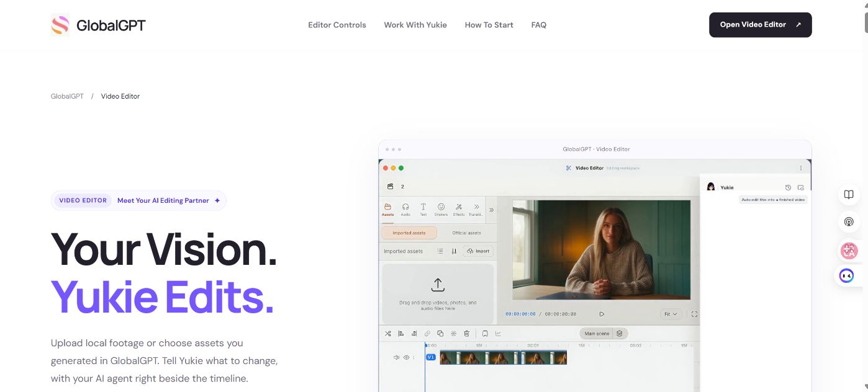Collapse the assets panel with double chevron
868x392 pixels.
(x=491, y=210)
